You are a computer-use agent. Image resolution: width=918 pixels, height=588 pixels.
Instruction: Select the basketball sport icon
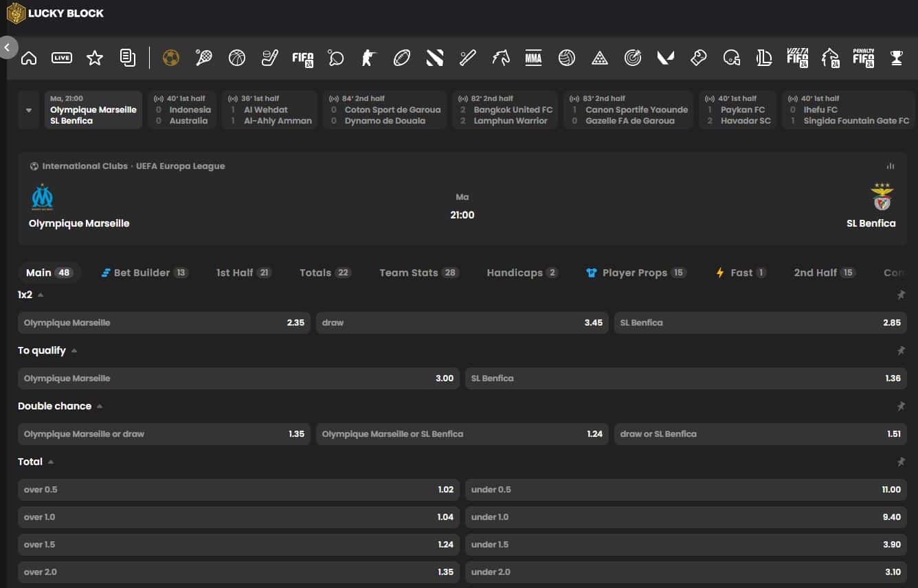click(x=237, y=58)
